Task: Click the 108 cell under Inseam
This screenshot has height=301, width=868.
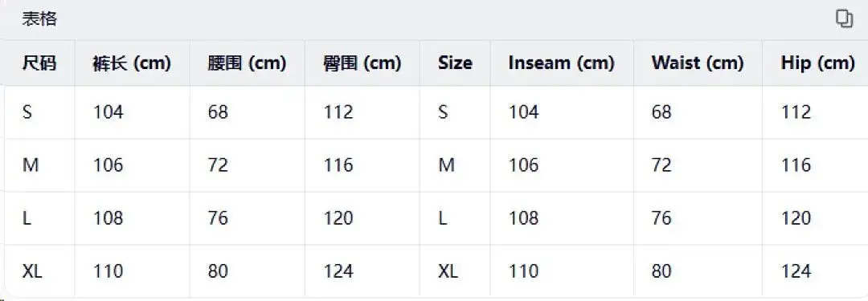Action: [x=524, y=218]
